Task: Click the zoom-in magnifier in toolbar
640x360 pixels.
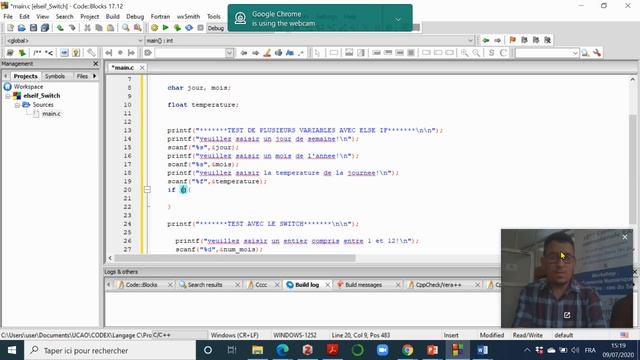Action: (x=464, y=53)
